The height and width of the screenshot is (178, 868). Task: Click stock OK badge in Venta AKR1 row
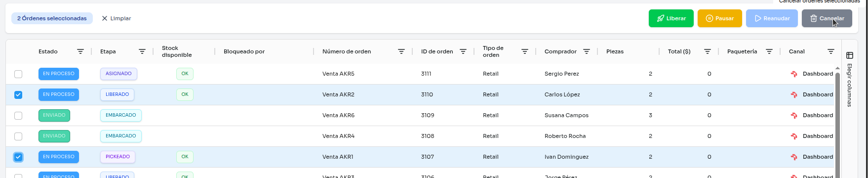click(x=185, y=157)
